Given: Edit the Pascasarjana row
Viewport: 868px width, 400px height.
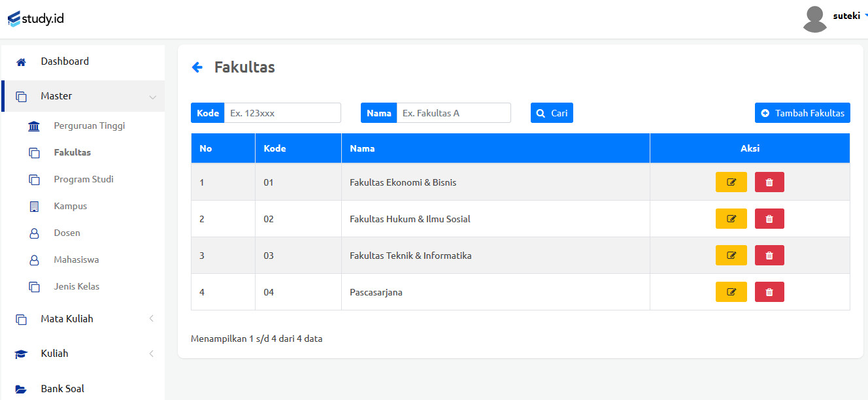Looking at the screenshot, I should coord(731,292).
